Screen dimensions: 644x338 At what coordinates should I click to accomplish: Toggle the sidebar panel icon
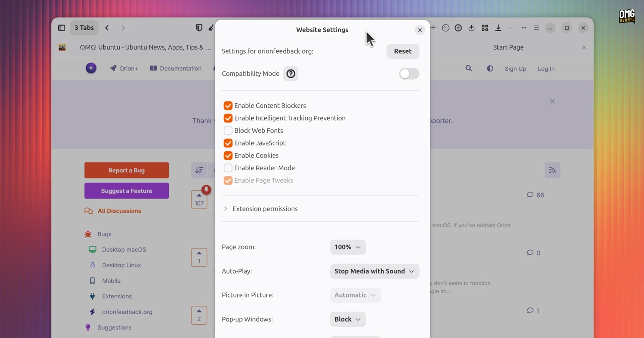click(x=62, y=28)
